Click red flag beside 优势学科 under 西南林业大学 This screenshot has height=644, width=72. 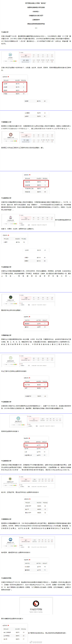29,378
